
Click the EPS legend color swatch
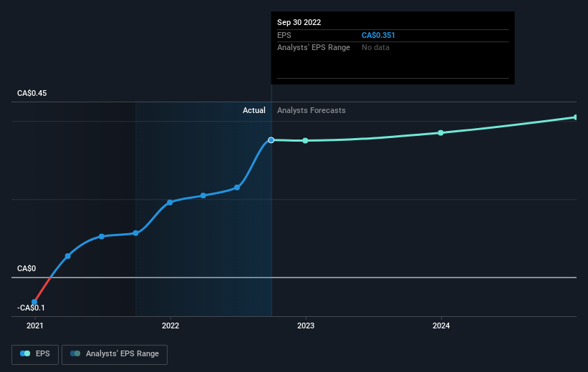click(25, 353)
